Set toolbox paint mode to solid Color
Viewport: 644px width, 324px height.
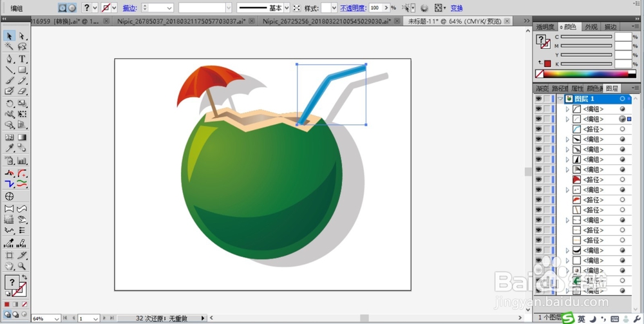tap(7, 304)
